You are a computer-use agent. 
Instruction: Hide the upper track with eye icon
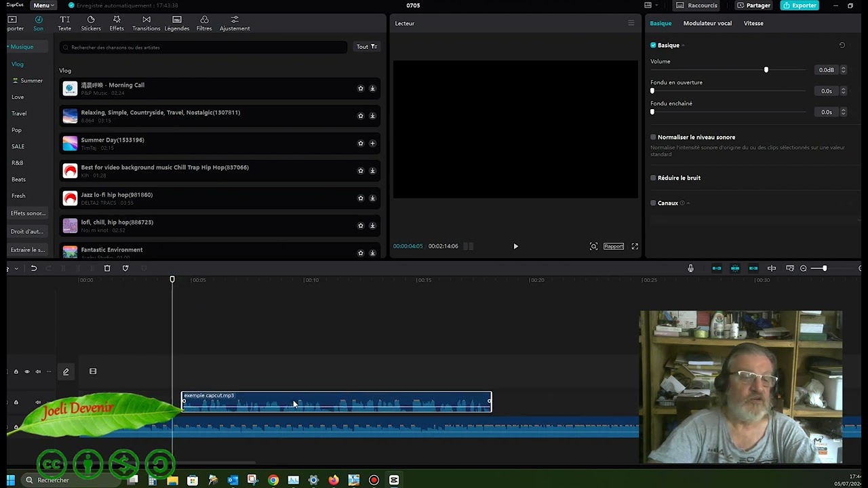coord(27,371)
